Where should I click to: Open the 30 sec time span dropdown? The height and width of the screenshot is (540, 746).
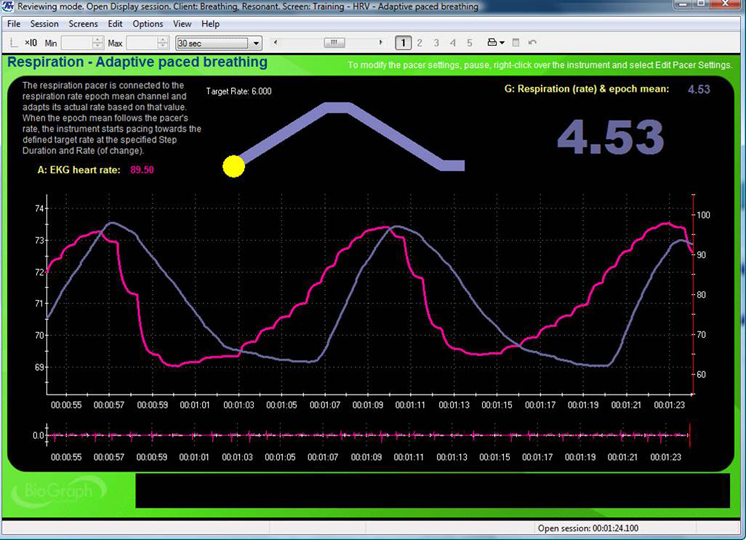point(256,43)
